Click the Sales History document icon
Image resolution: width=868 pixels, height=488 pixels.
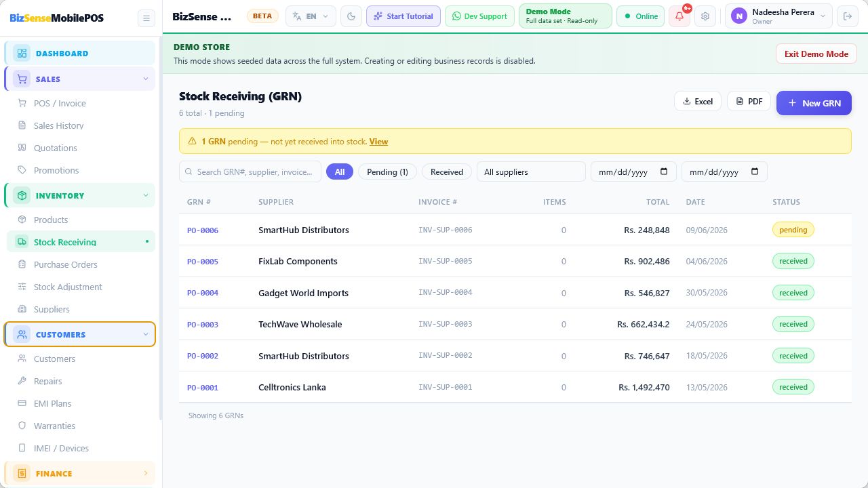(x=22, y=126)
